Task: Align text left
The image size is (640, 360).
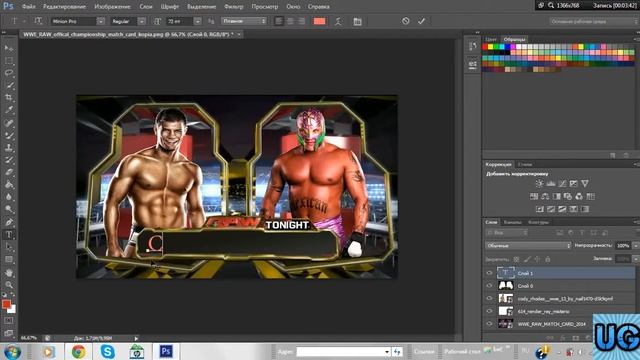Action: click(279, 21)
